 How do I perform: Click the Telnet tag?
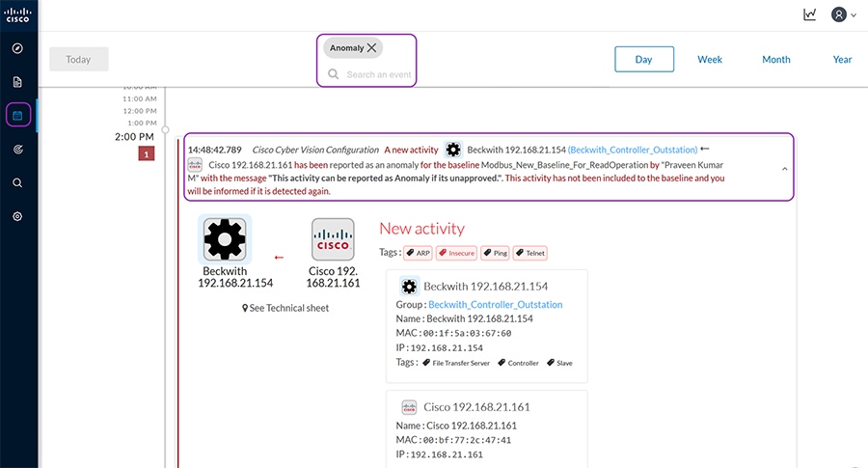[x=529, y=253]
